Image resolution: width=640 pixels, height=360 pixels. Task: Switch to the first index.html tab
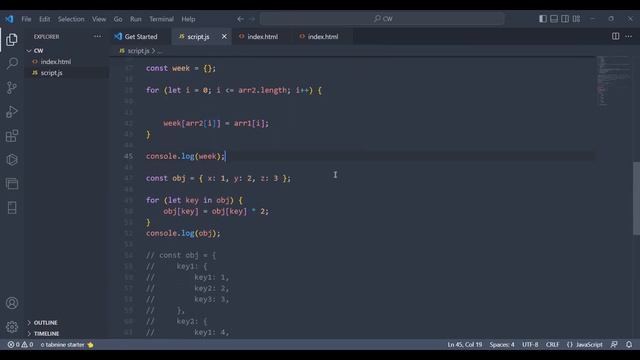pos(262,36)
